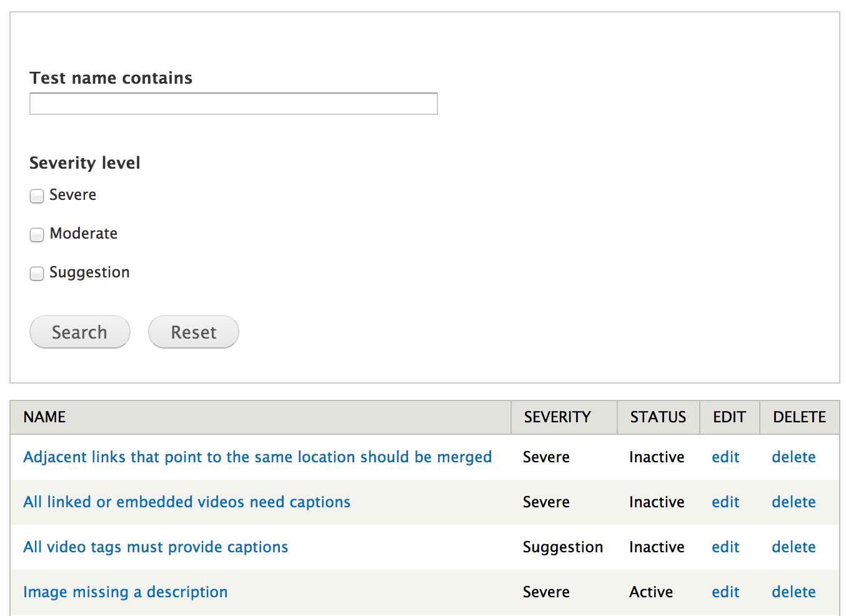
Task: Open the Adjacent links should be merged test
Action: coord(257,457)
